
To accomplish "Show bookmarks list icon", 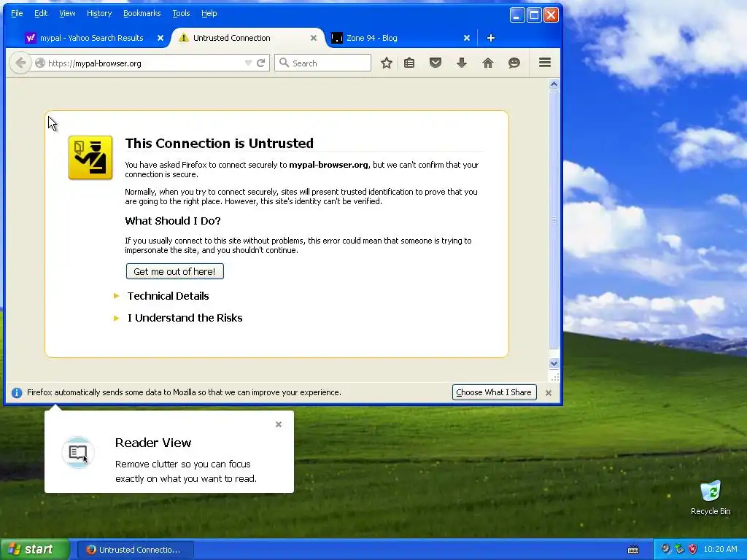I will click(x=409, y=63).
